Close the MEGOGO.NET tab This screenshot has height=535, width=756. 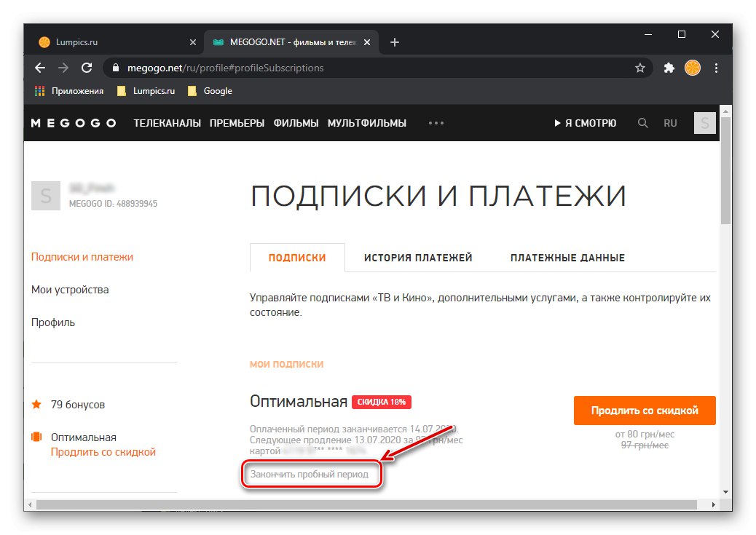[x=367, y=42]
